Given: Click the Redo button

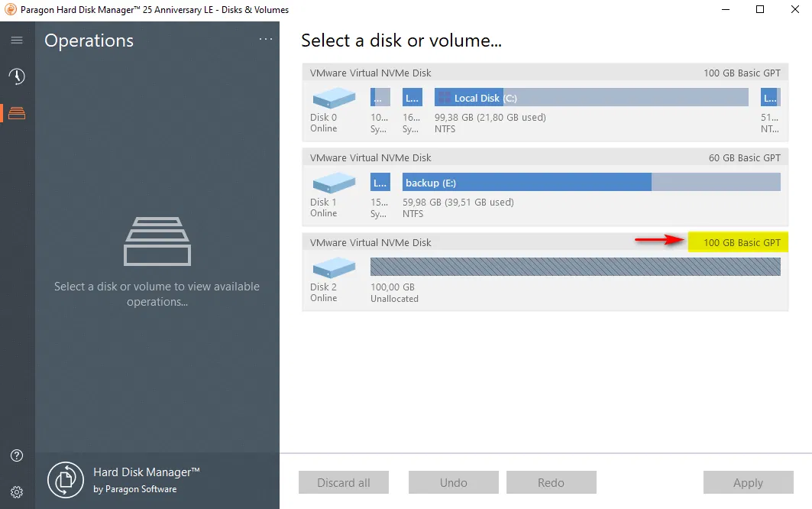Looking at the screenshot, I should pos(551,482).
